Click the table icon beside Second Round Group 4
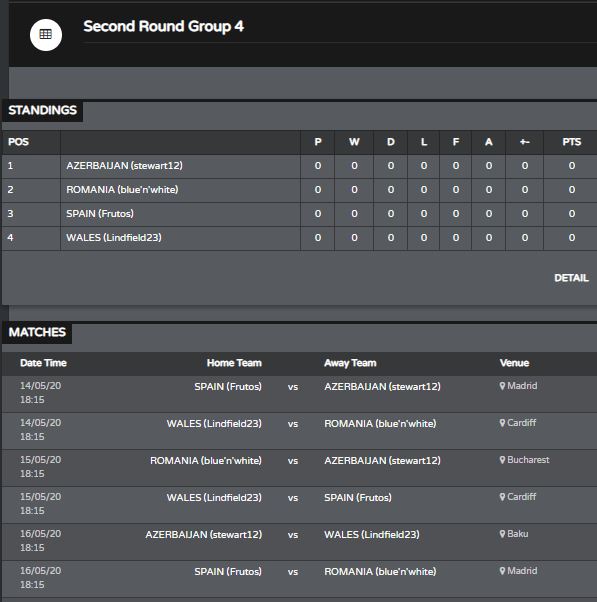Image resolution: width=597 pixels, height=602 pixels. pos(46,35)
